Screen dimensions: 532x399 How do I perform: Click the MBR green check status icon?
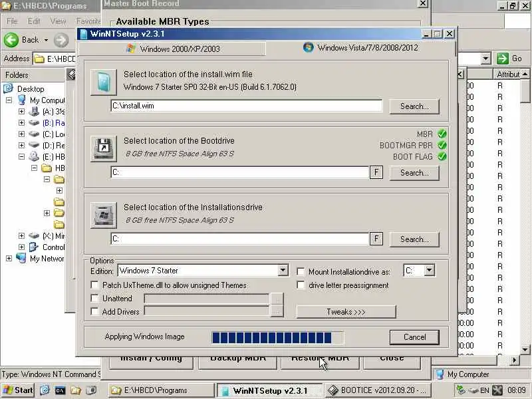pyautogui.click(x=442, y=134)
